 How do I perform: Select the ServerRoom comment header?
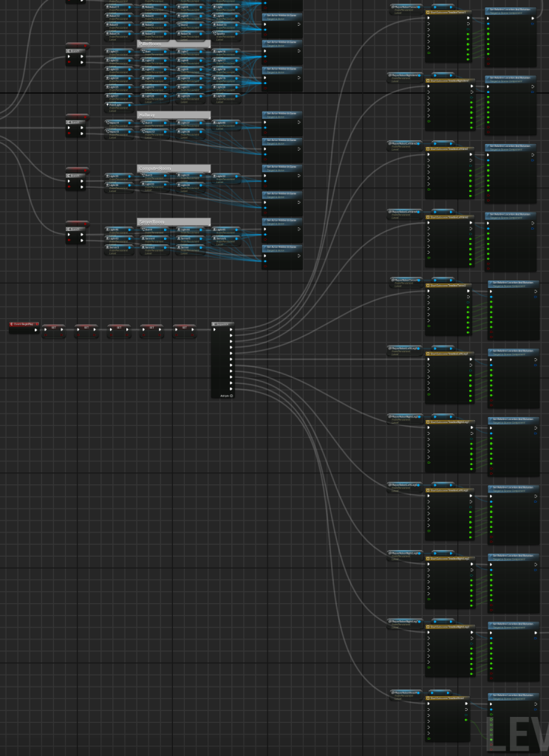coord(174,221)
